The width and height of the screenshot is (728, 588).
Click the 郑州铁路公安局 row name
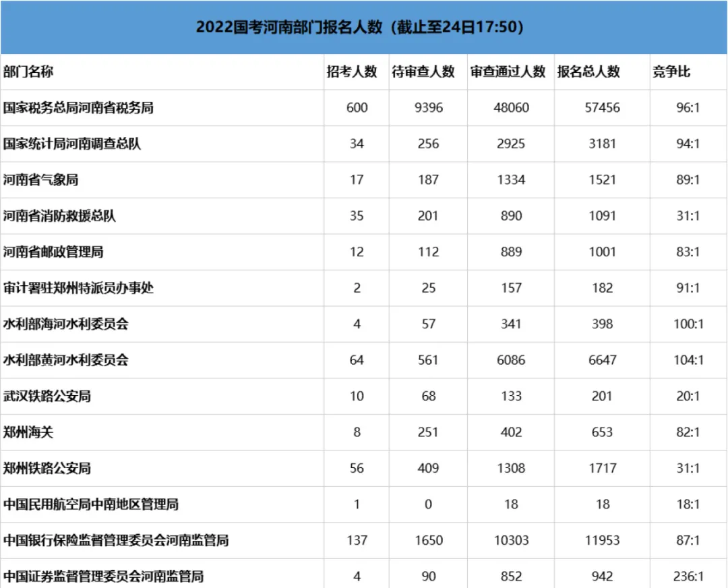47,468
